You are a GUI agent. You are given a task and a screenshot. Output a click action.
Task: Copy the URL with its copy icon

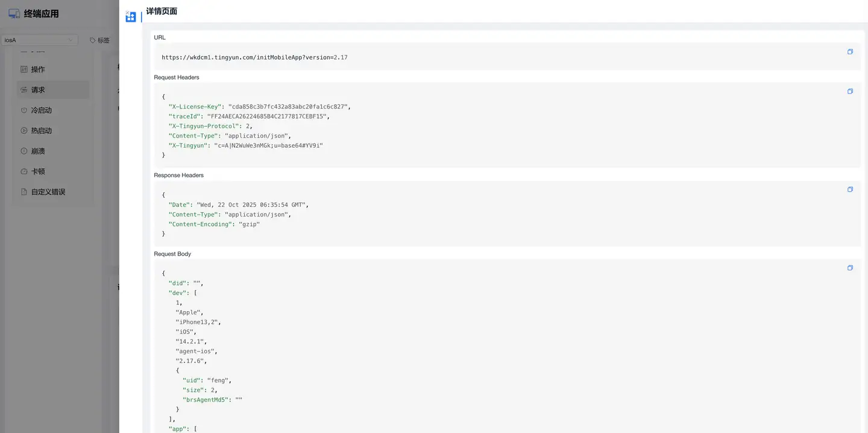click(850, 52)
